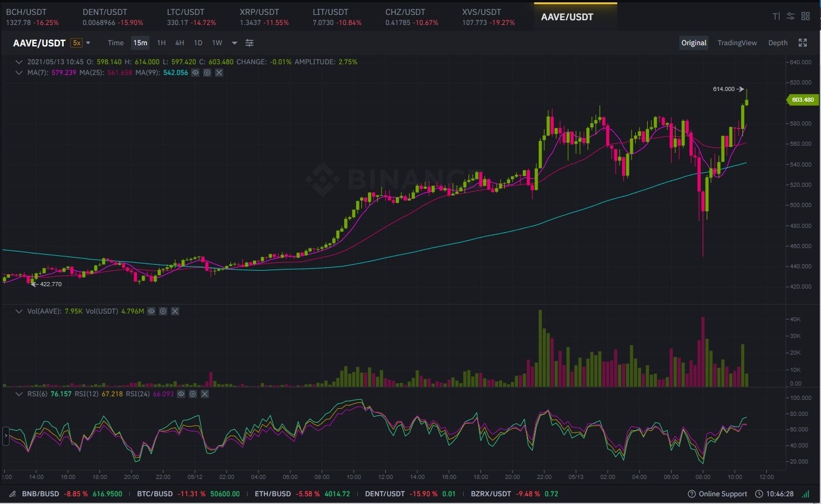
Task: Open Online Support link
Action: pos(717,494)
